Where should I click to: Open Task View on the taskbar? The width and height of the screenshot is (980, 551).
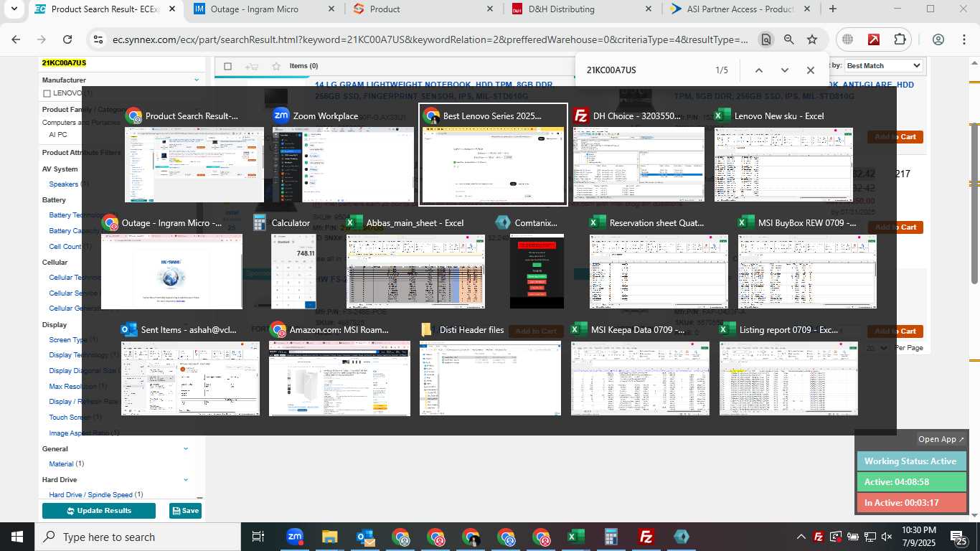coord(258,537)
